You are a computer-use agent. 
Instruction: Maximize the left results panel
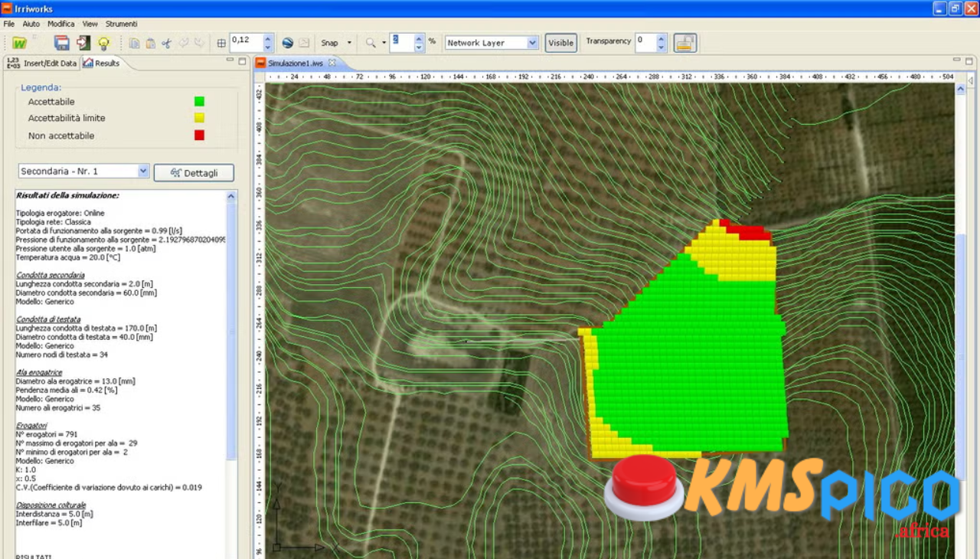[x=242, y=61]
